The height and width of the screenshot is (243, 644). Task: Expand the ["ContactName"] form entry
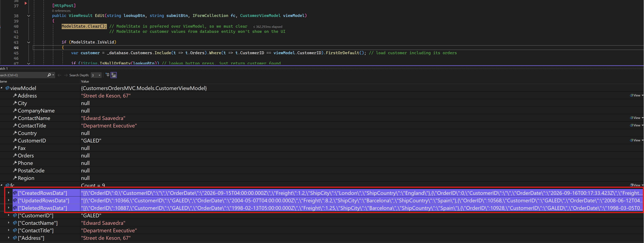pyautogui.click(x=9, y=223)
